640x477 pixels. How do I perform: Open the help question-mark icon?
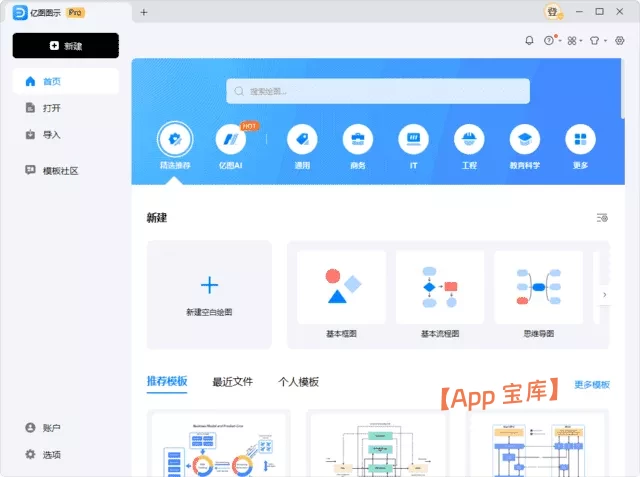(549, 40)
